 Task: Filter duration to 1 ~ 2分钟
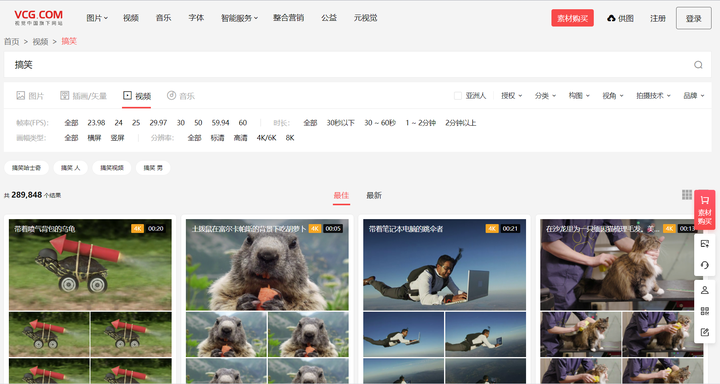tap(421, 123)
